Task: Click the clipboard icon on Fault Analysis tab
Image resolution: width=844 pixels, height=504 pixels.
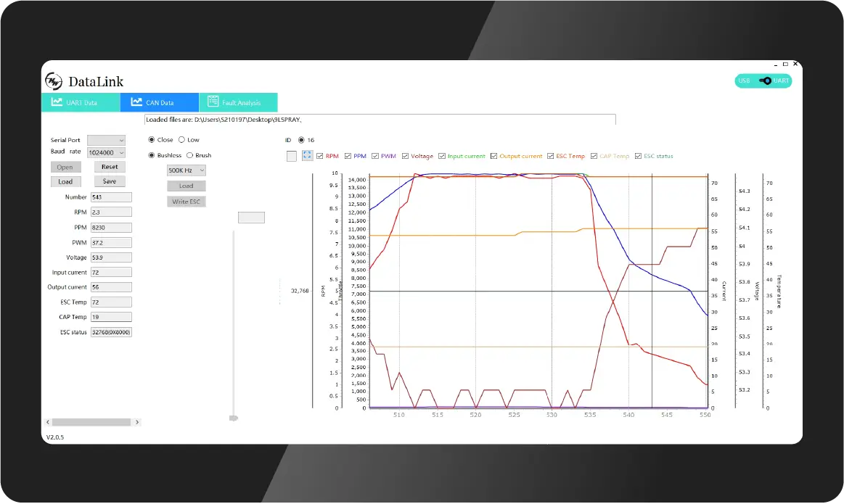Action: pyautogui.click(x=213, y=102)
